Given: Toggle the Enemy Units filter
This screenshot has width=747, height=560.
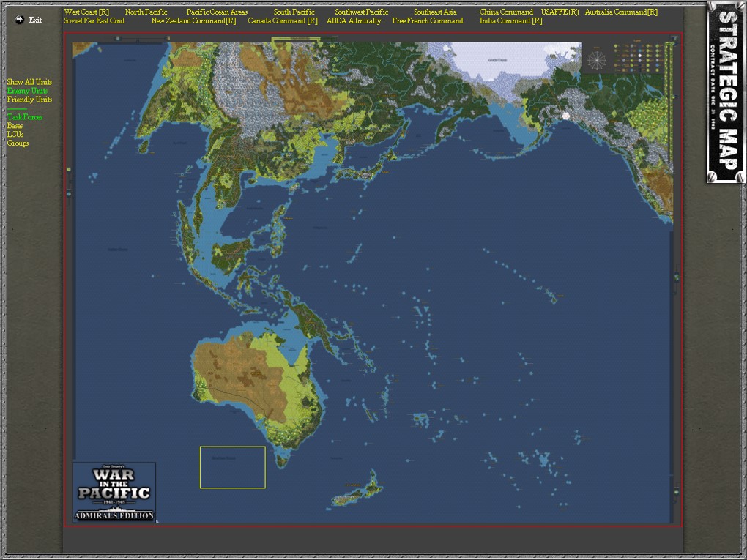Looking at the screenshot, I should [x=27, y=89].
